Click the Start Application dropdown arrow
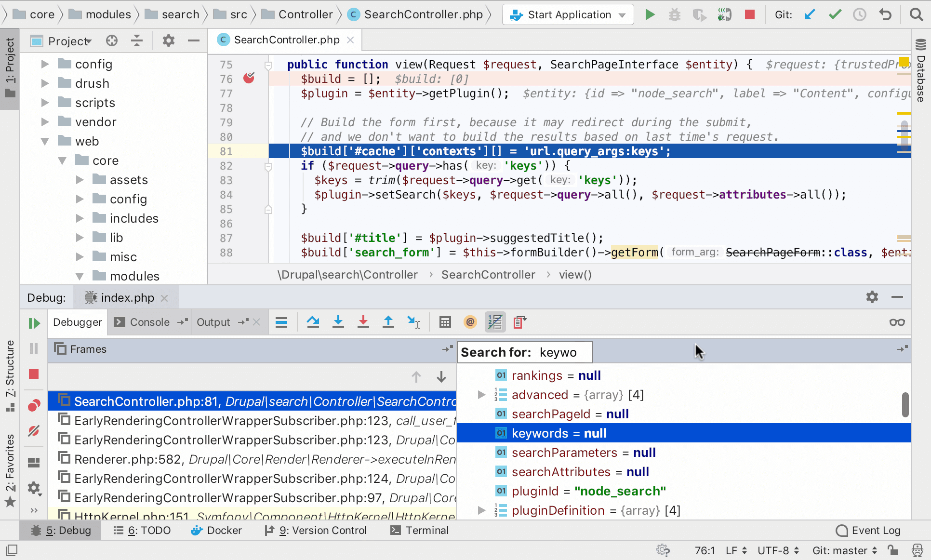The width and height of the screenshot is (931, 560). click(x=621, y=14)
